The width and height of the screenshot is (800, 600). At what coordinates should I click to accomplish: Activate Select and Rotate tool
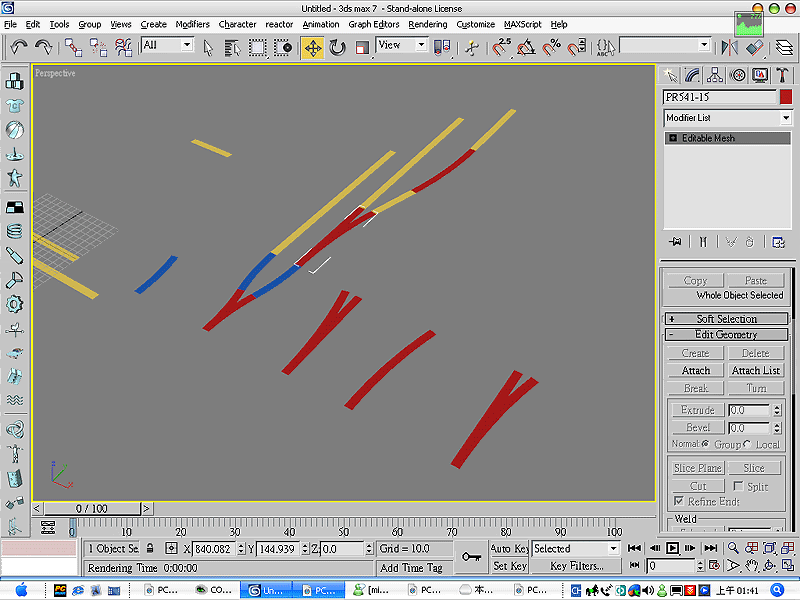click(337, 48)
